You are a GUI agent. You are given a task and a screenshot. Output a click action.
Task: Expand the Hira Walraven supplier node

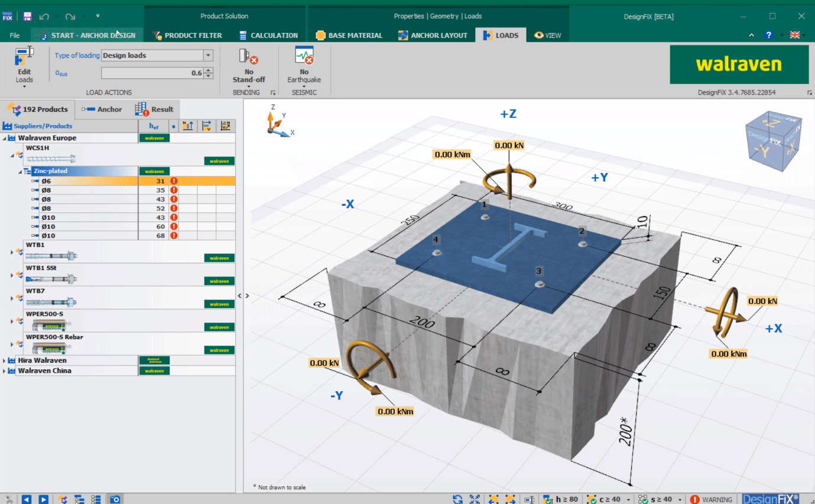coord(5,360)
